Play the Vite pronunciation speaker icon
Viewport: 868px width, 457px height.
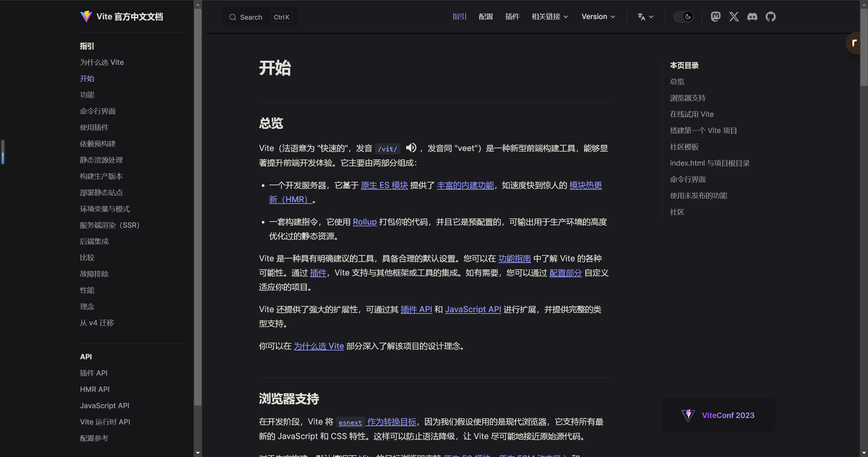tap(411, 148)
